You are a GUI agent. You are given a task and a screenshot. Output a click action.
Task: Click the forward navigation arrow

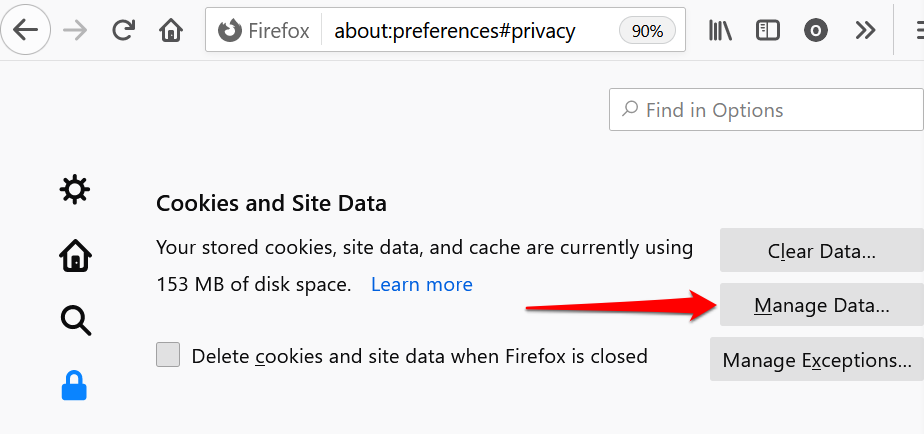point(75,30)
